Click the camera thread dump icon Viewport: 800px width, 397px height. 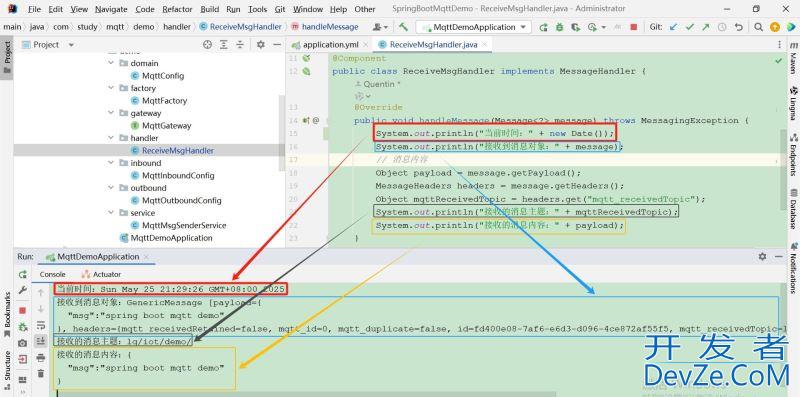(22, 343)
